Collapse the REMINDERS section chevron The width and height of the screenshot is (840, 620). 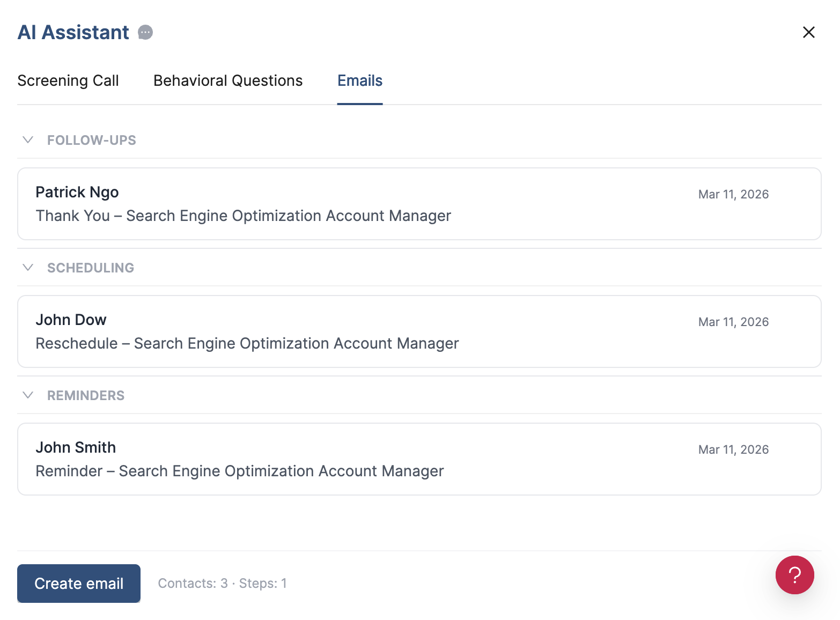pos(28,395)
